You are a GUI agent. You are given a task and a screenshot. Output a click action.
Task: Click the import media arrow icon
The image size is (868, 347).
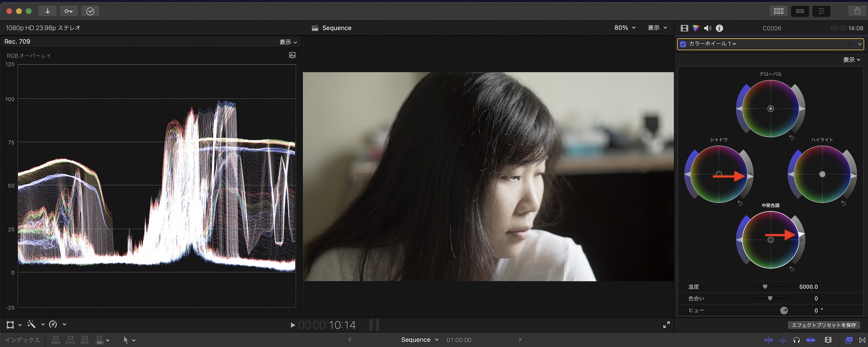[x=47, y=11]
